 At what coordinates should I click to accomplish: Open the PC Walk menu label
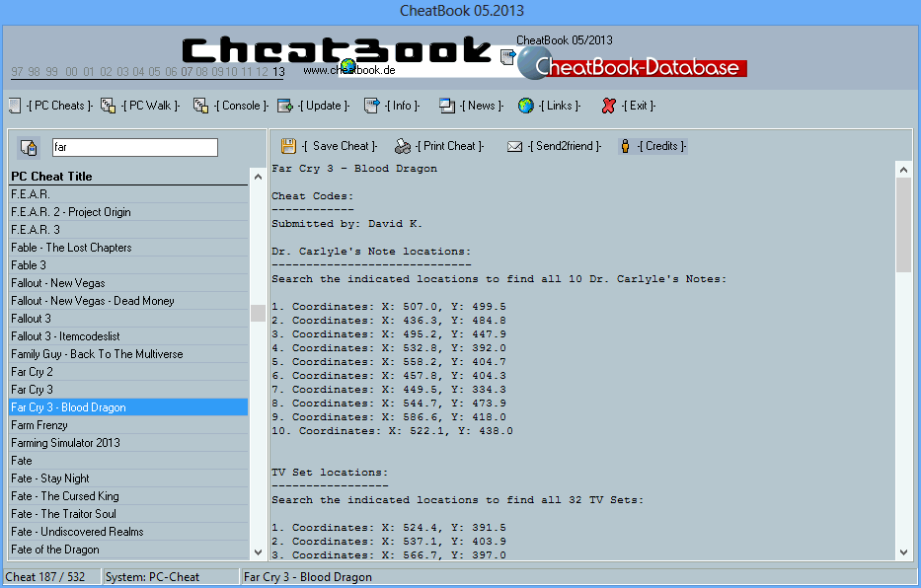click(x=150, y=106)
